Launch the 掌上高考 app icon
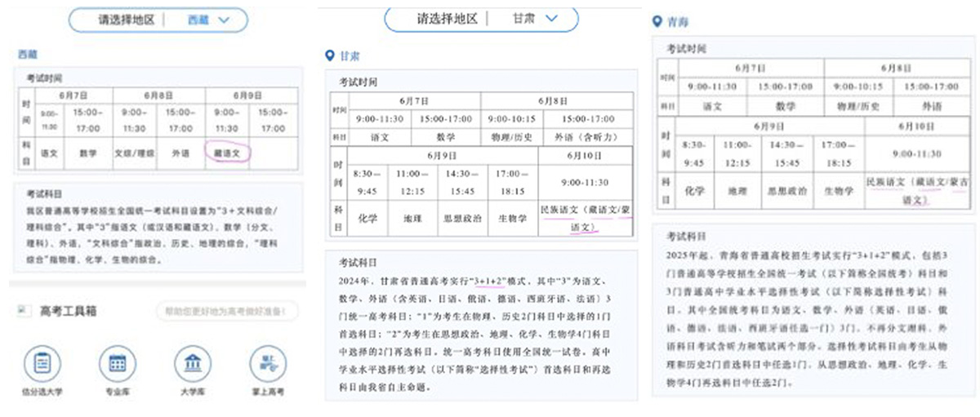Viewport: 980px width, 417px height. click(268, 363)
